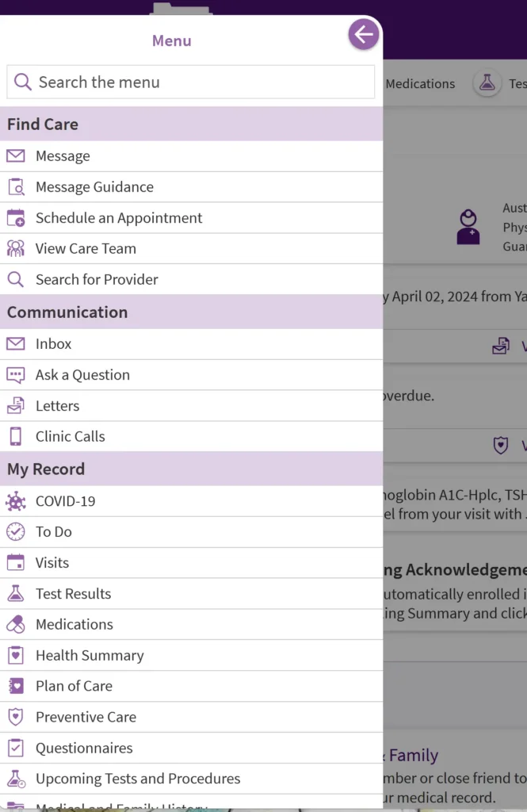Click the clipboard heart icon for Health Summary
The image size is (527, 812).
click(x=16, y=655)
